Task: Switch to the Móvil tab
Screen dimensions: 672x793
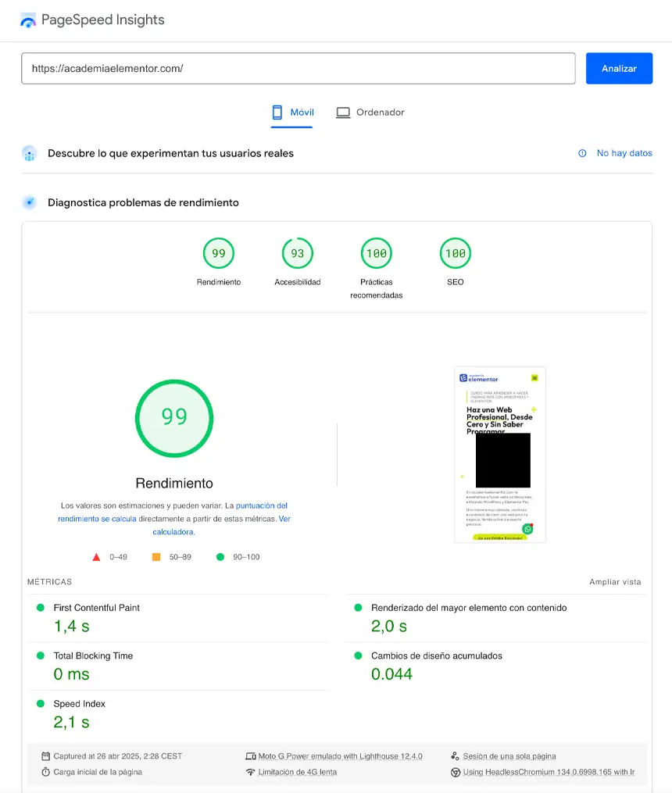Action: 292,113
